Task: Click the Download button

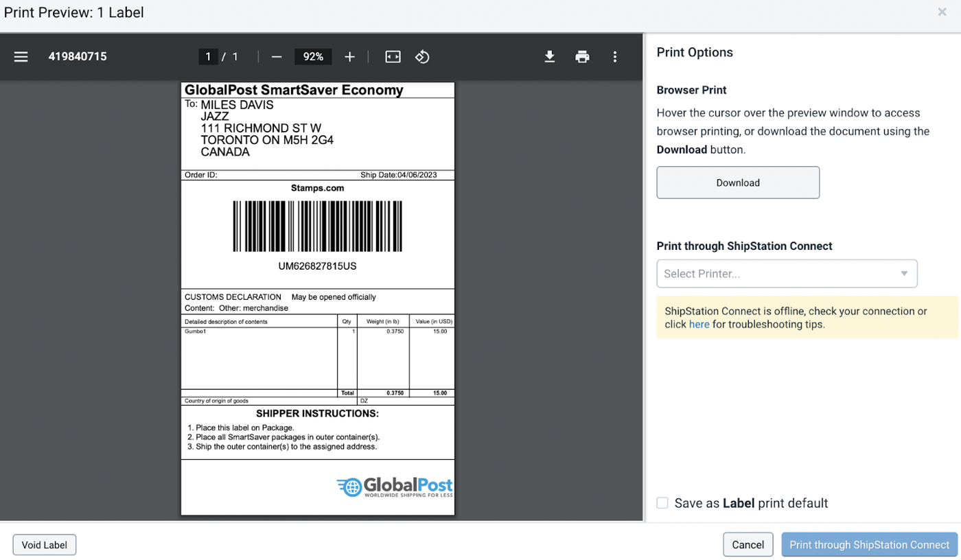Action: (738, 183)
